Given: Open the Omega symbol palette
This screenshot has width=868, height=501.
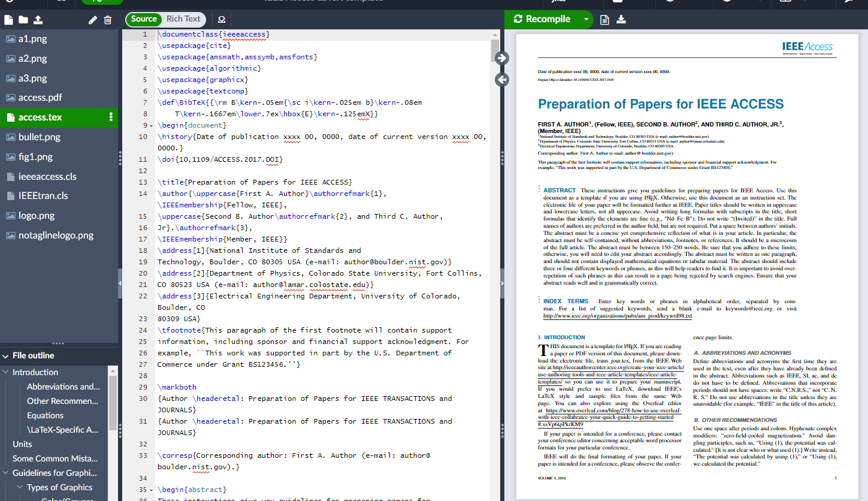Looking at the screenshot, I should point(222,19).
